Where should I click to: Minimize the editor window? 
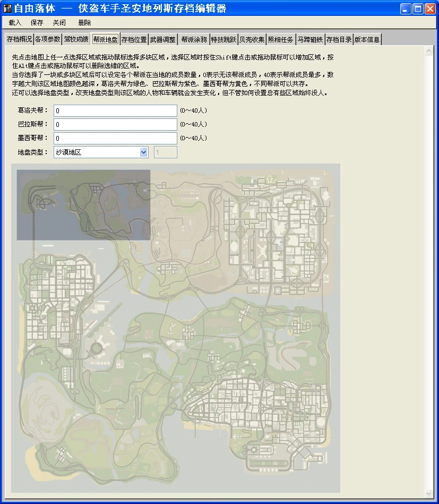[406, 8]
